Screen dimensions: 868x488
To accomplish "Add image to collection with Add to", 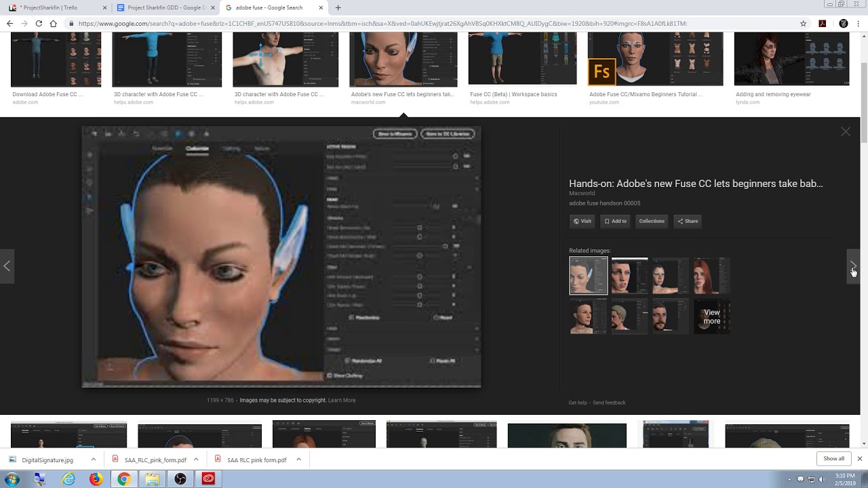I will 616,221.
